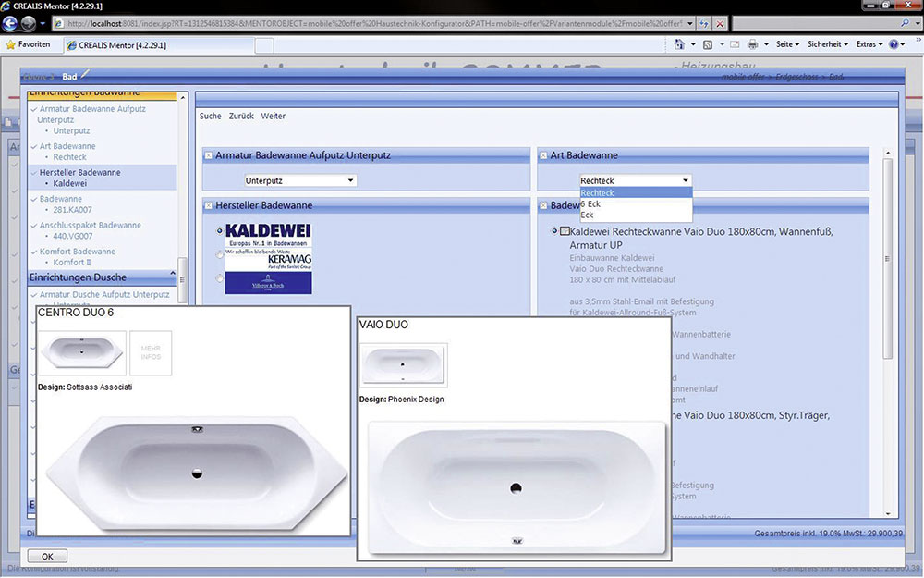
Task: Open the Unterputz armature dropdown
Action: tap(300, 180)
